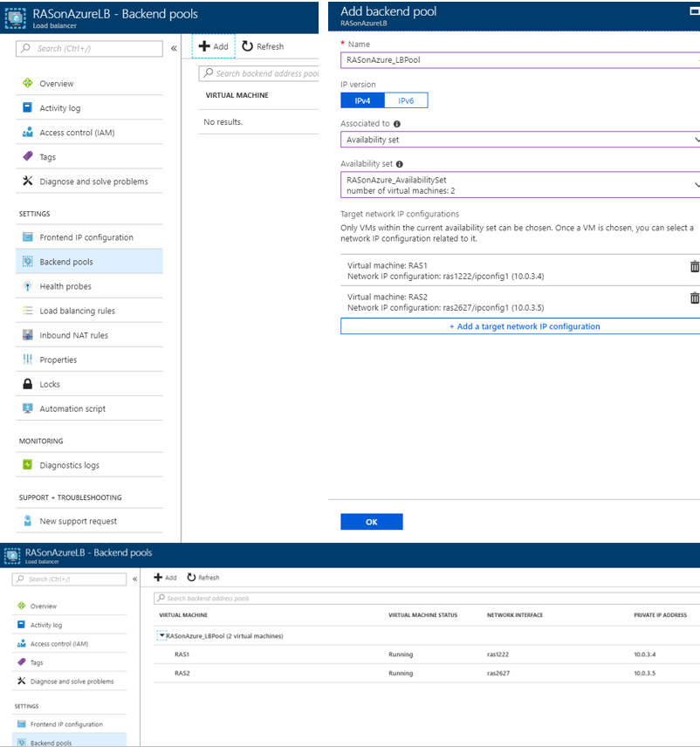Click the Automation script icon

pos(27,408)
